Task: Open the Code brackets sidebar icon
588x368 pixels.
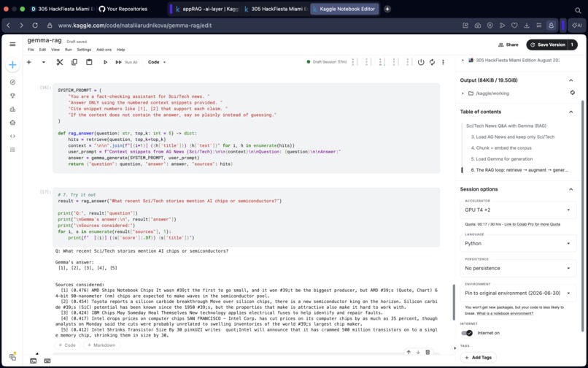Action: (12, 137)
